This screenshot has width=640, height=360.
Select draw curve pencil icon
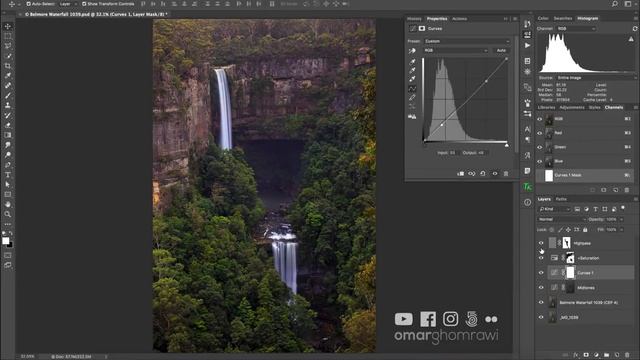pos(412,98)
